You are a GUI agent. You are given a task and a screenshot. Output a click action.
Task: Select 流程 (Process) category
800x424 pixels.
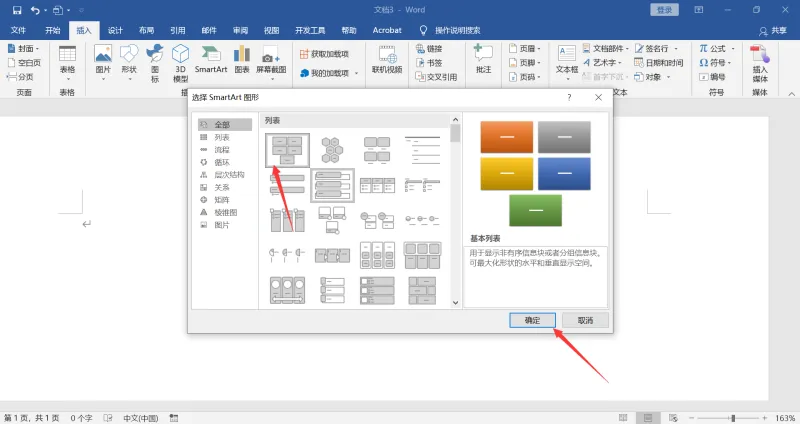pos(224,149)
